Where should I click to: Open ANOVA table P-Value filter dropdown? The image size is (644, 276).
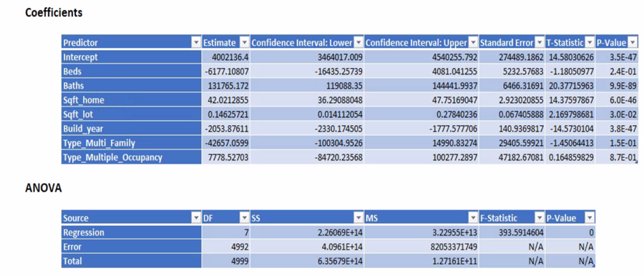(x=590, y=219)
